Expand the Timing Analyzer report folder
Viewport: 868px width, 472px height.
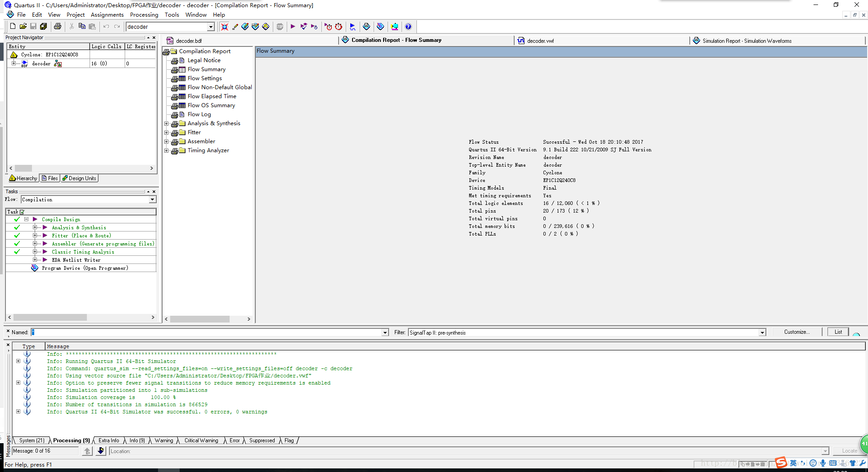point(166,150)
